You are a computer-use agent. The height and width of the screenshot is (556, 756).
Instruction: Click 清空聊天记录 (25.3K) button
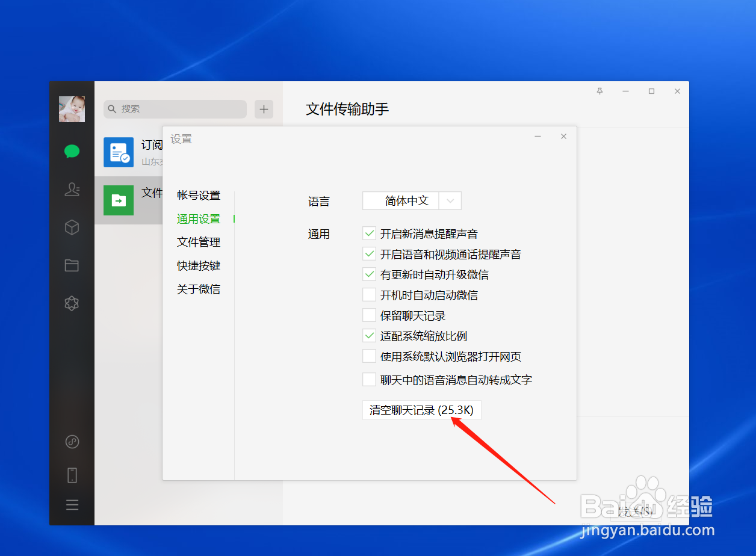421,410
